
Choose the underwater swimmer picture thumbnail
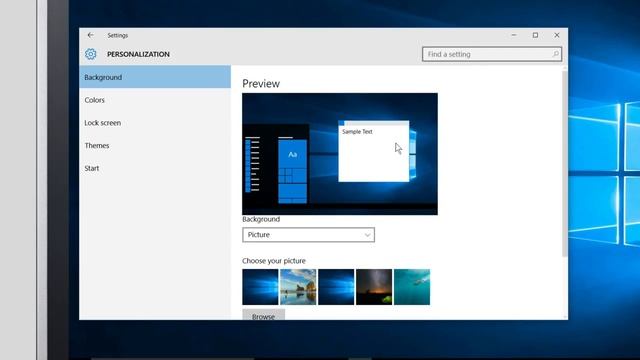[x=412, y=287]
